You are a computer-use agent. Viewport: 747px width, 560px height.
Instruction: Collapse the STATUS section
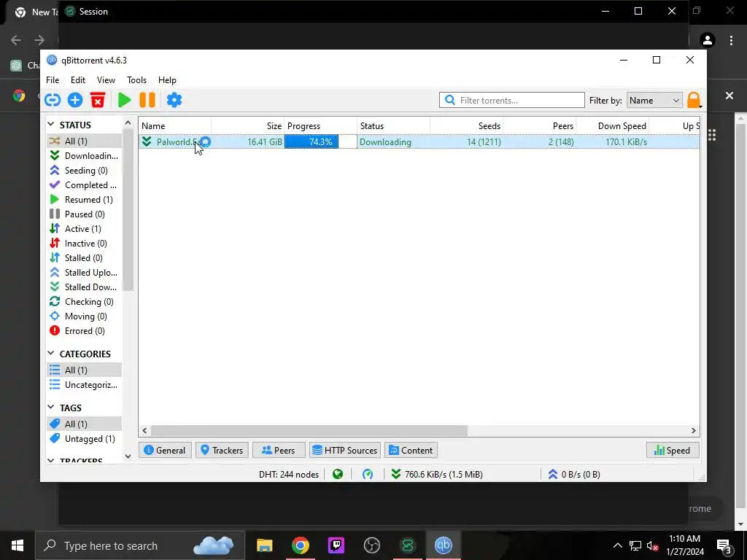pos(51,124)
